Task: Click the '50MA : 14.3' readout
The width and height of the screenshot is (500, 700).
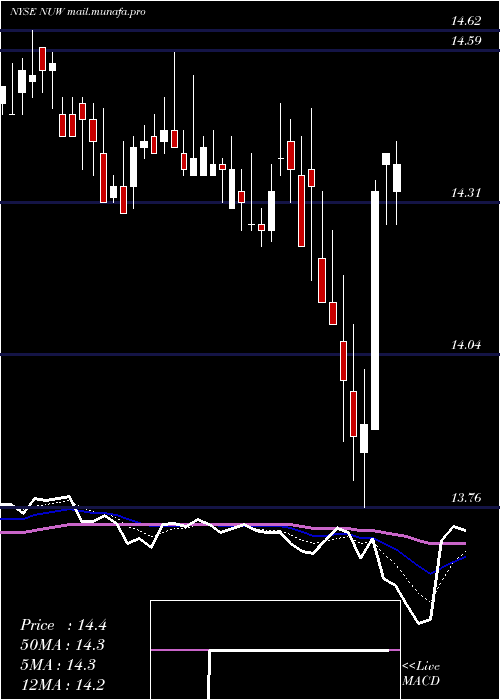Action: (x=63, y=645)
